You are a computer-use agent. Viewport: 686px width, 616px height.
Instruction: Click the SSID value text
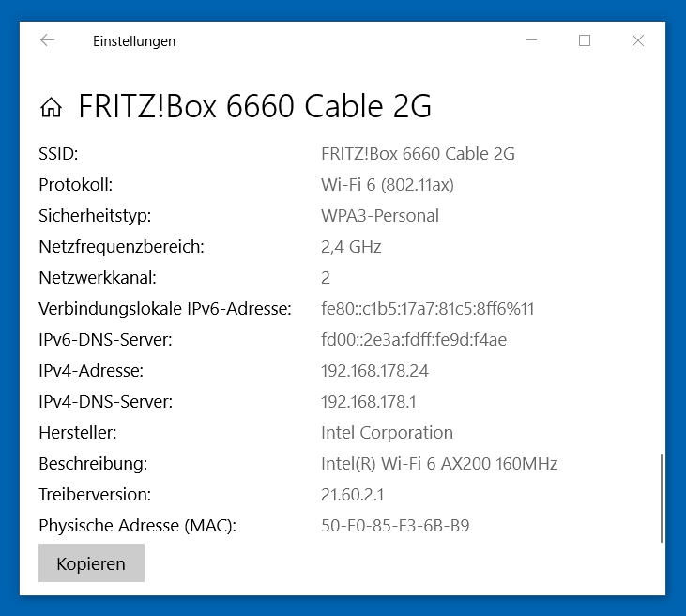pos(418,154)
